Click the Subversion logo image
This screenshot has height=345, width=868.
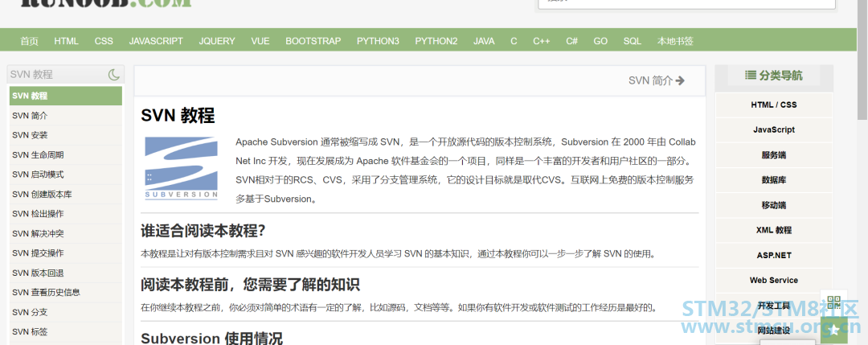coord(181,168)
